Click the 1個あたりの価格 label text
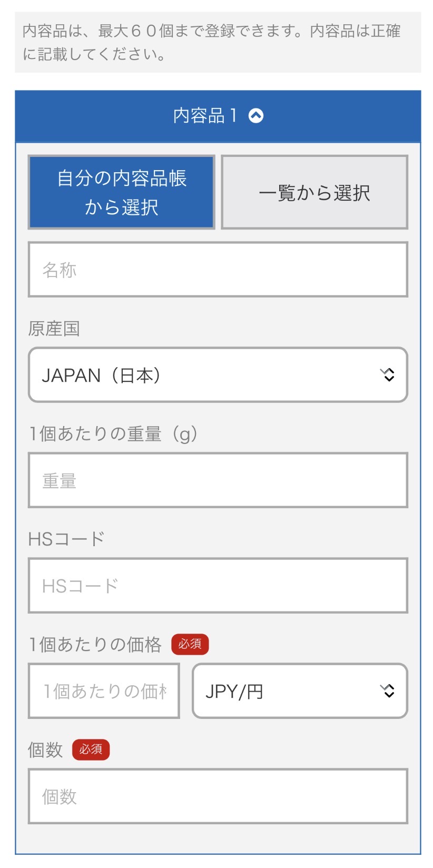 pos(95,645)
